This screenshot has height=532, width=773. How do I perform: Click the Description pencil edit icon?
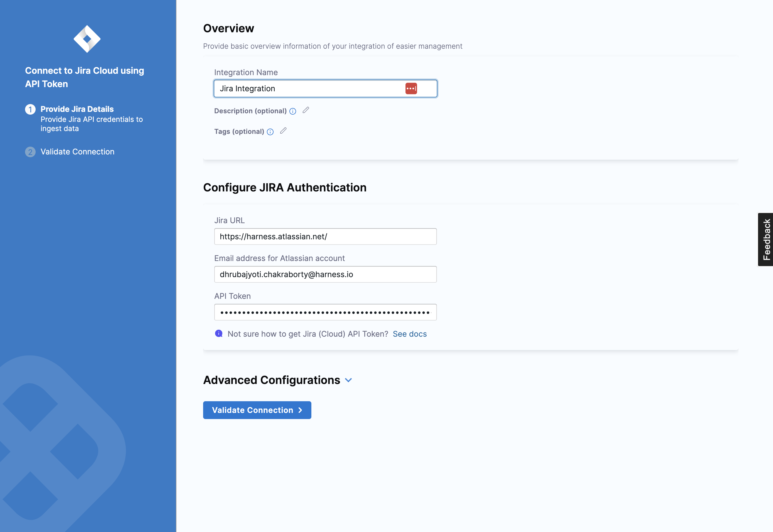(306, 110)
